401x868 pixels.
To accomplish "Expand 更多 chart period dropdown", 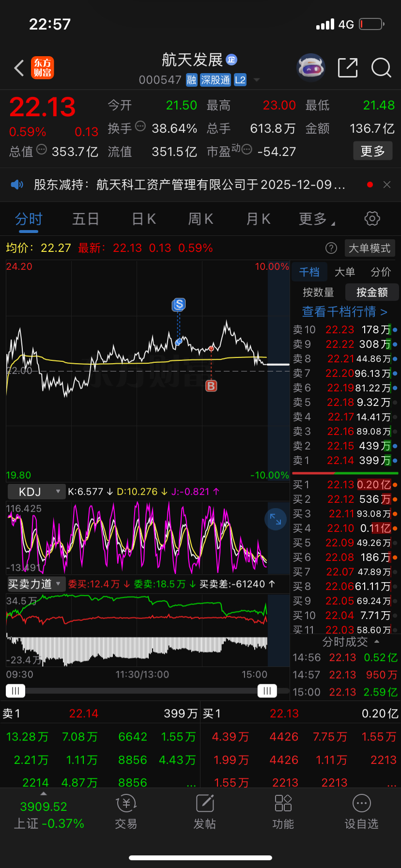I will tap(317, 219).
